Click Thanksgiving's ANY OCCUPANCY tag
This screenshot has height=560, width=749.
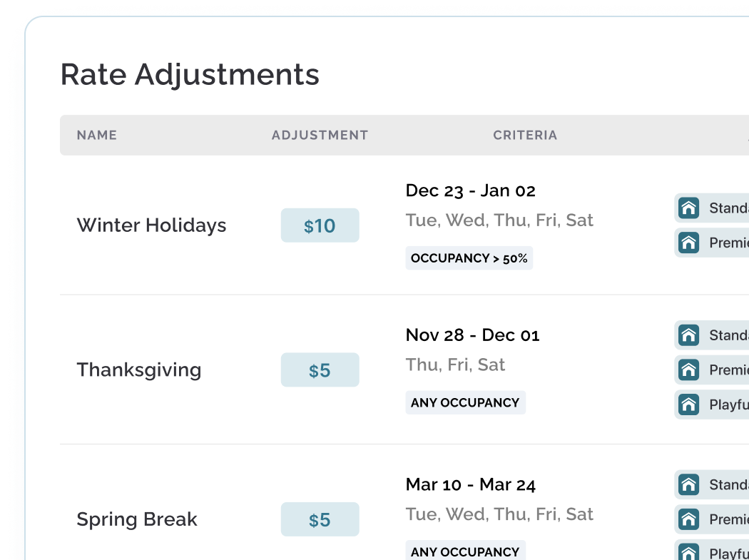465,403
